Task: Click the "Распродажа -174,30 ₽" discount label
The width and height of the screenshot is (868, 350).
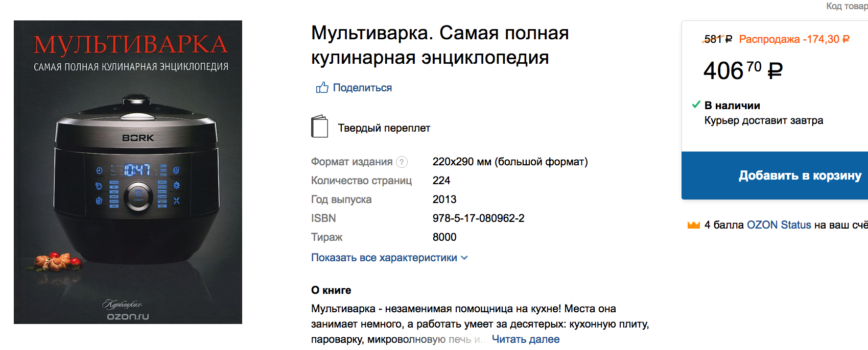Action: pos(794,39)
